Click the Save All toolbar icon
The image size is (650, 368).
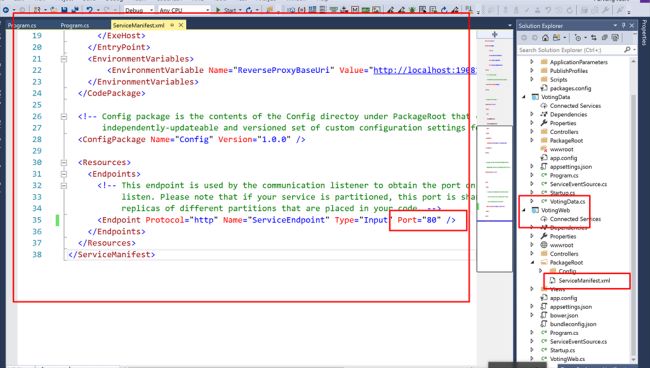[x=75, y=9]
